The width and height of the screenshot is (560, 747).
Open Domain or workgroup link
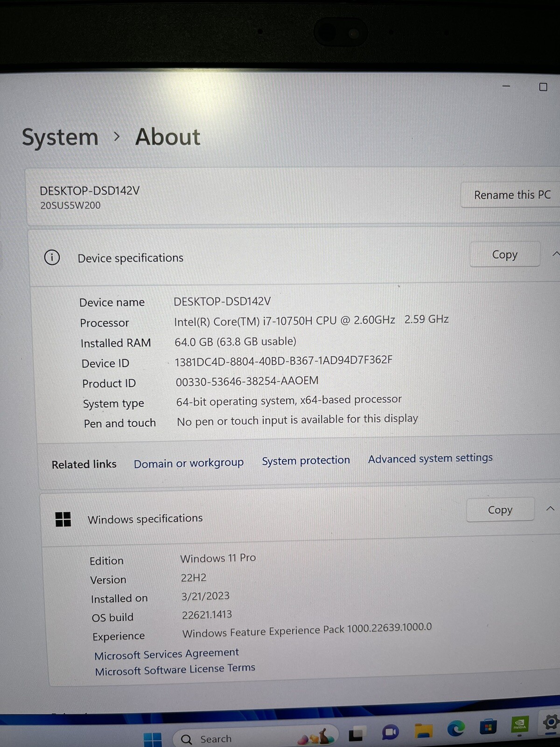point(189,463)
